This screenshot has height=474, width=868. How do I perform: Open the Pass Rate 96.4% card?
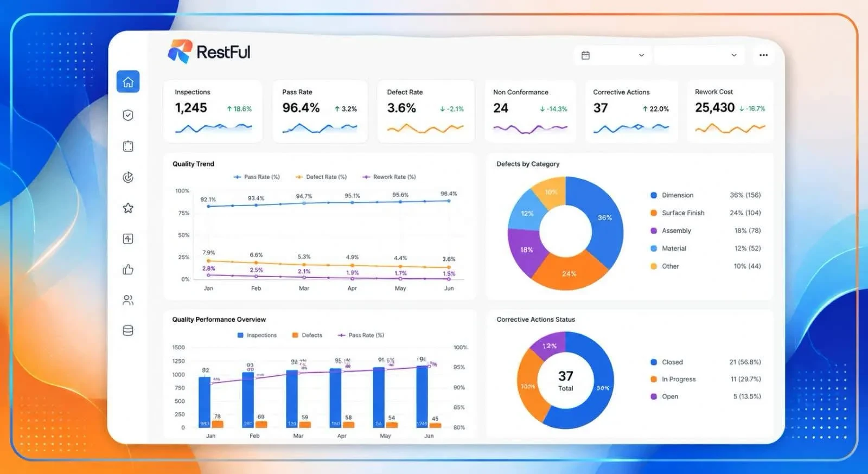point(320,112)
